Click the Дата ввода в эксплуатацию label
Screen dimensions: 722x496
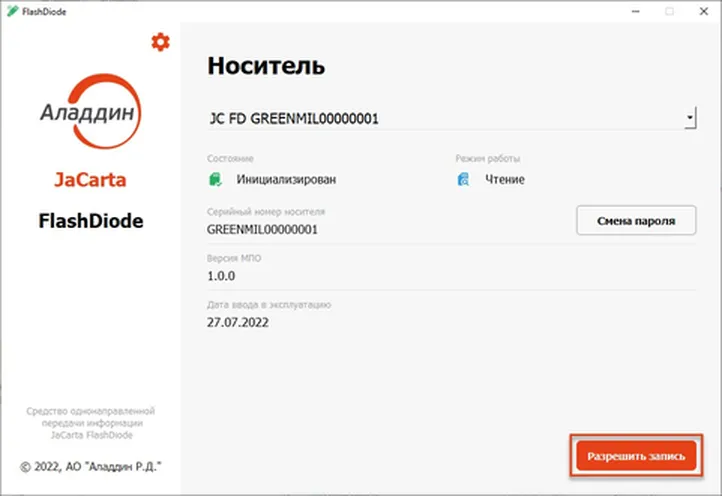[x=269, y=305]
